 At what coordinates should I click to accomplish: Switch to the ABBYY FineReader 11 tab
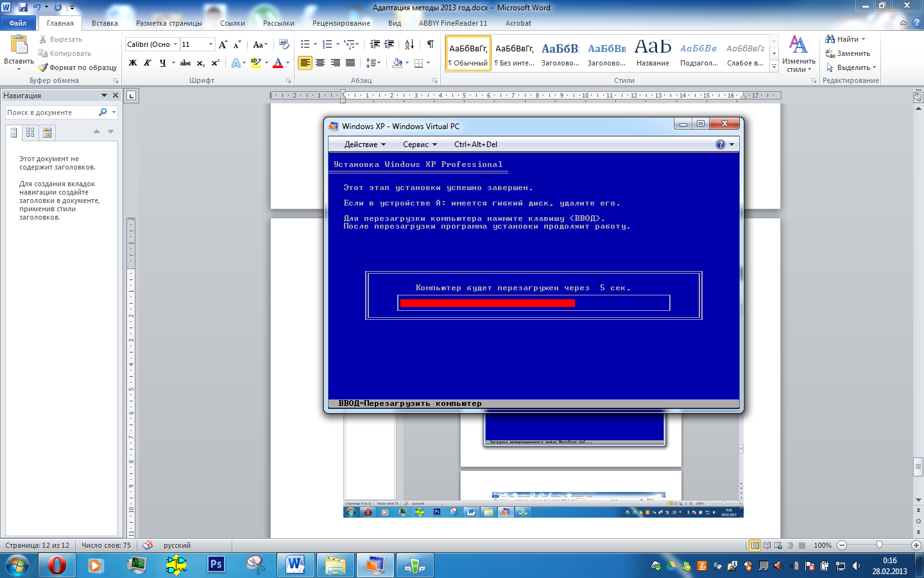coord(453,23)
